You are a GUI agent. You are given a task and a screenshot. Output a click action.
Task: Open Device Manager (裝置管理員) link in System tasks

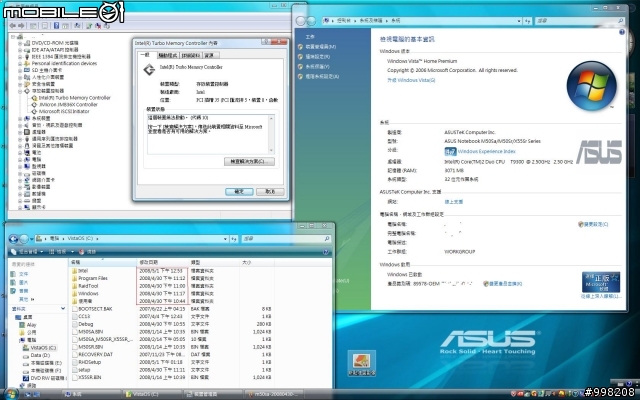point(321,47)
